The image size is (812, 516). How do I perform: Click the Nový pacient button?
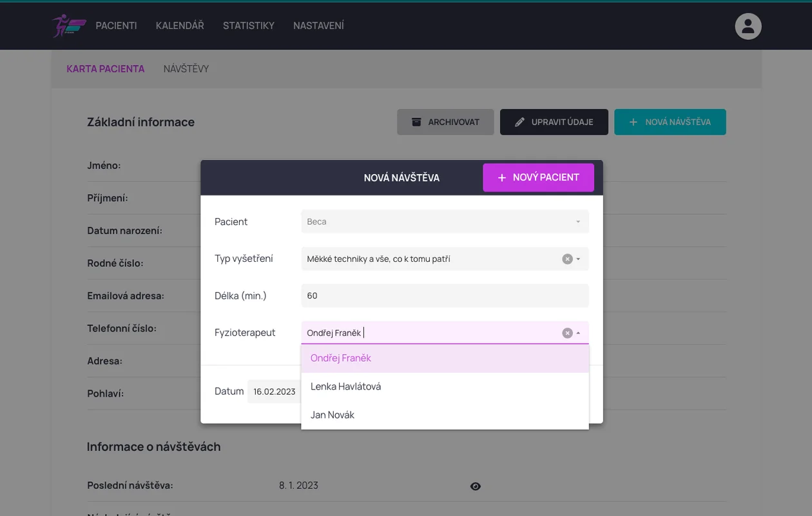click(538, 177)
